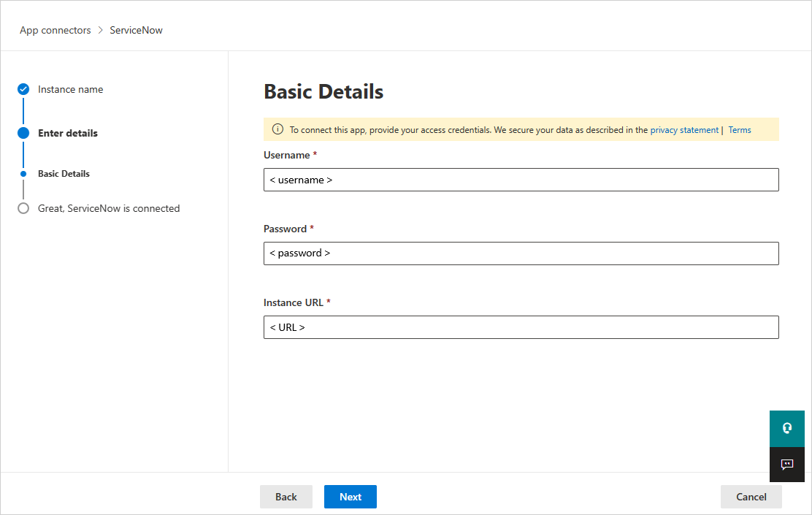Cancel the ServiceNow connection setup
This screenshot has width=812, height=515.
pos(751,496)
